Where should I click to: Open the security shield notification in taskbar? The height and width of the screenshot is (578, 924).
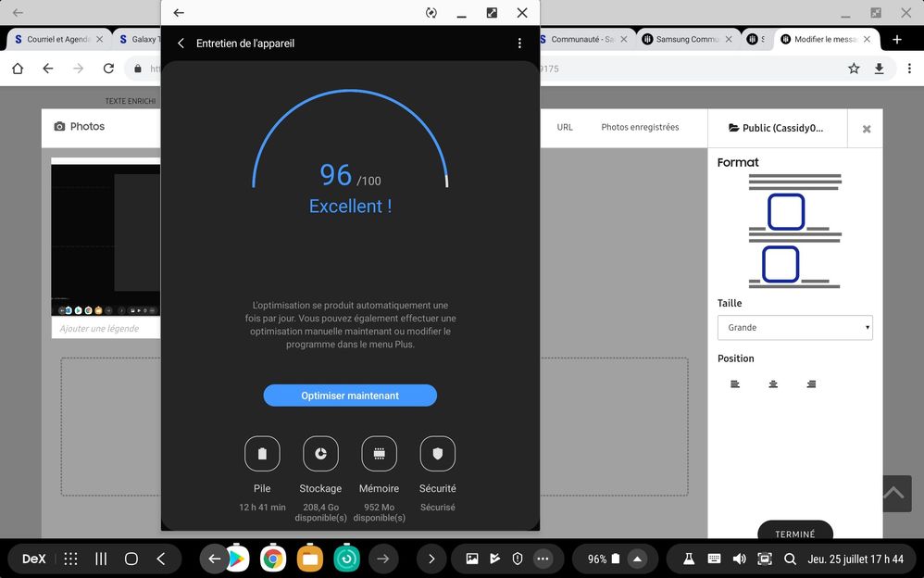tap(518, 559)
